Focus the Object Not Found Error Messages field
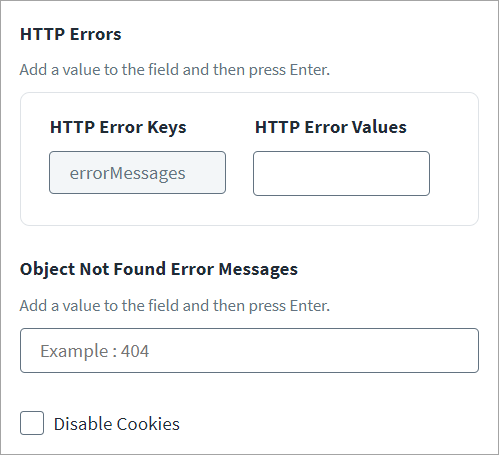The width and height of the screenshot is (499, 455). [x=249, y=350]
